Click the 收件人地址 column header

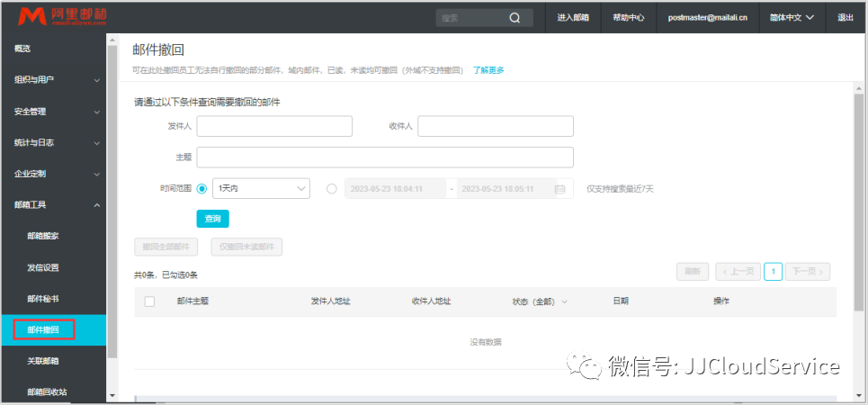pos(431,301)
